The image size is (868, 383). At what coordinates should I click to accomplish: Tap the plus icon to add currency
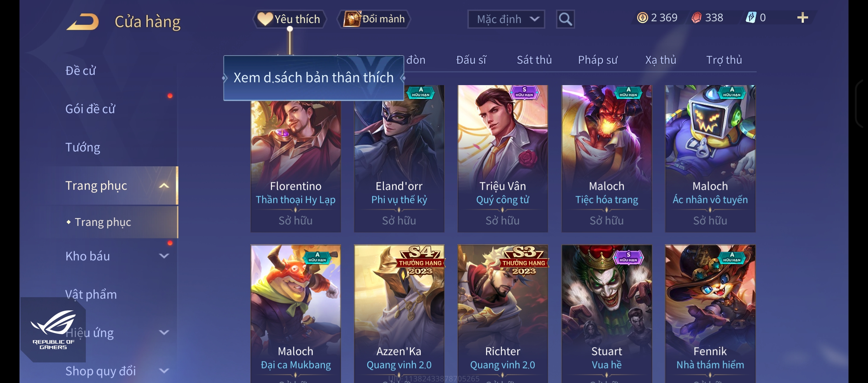pyautogui.click(x=802, y=18)
